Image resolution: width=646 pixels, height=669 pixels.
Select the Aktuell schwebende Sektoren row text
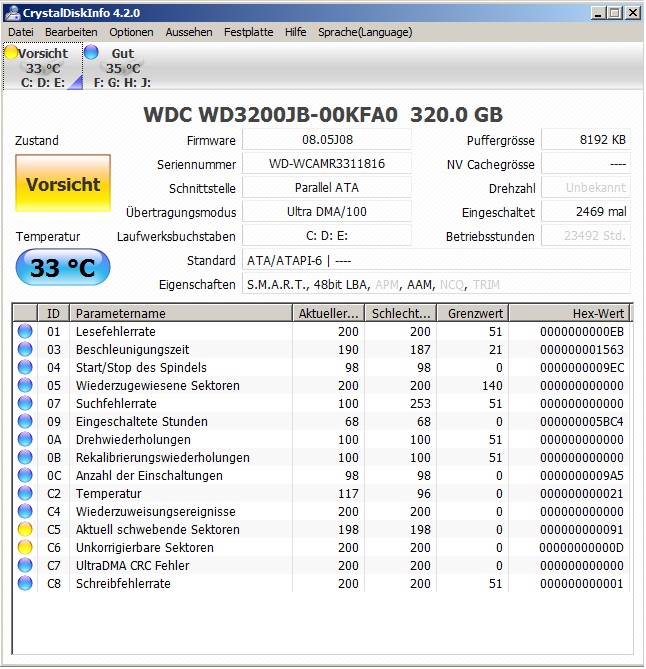tap(157, 529)
